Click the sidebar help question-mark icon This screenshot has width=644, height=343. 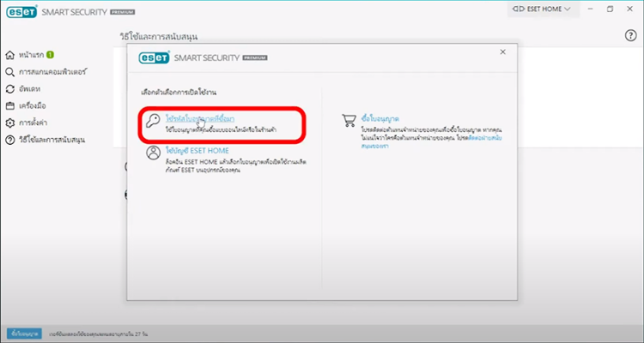pyautogui.click(x=9, y=140)
